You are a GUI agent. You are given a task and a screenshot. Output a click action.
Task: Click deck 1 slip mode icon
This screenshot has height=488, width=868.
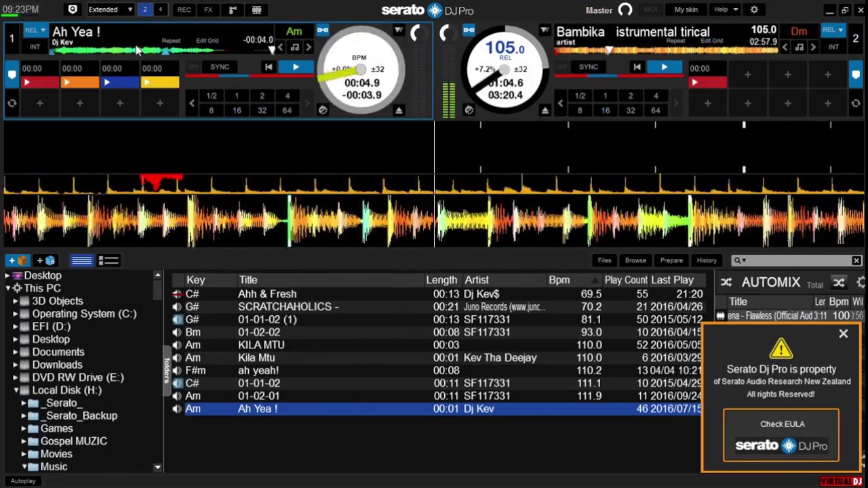[x=323, y=110]
